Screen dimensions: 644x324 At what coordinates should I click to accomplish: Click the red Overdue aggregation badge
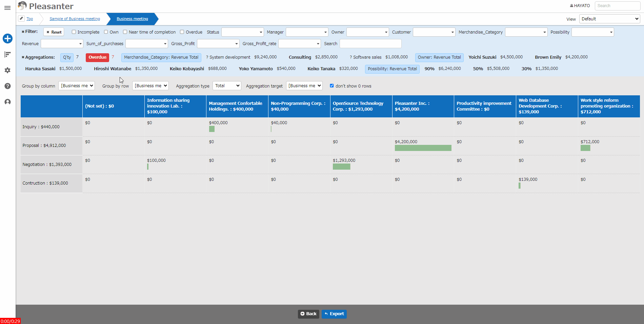click(x=98, y=57)
